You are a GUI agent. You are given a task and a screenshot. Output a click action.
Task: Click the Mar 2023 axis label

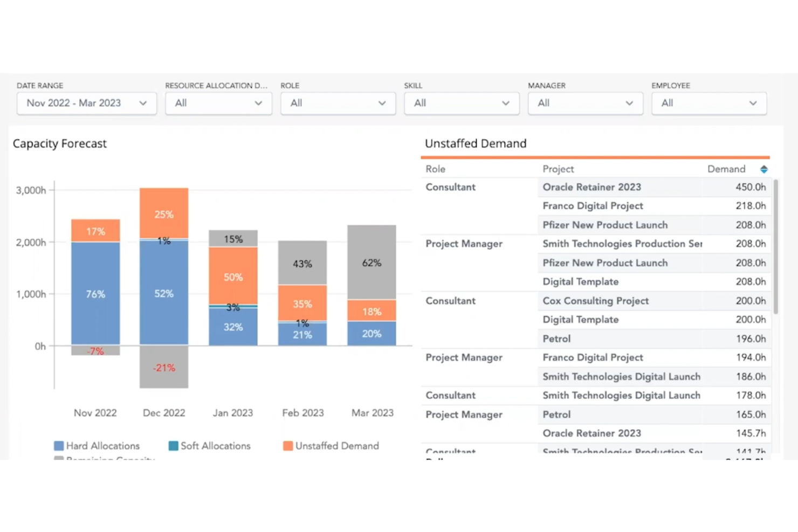[x=373, y=413]
